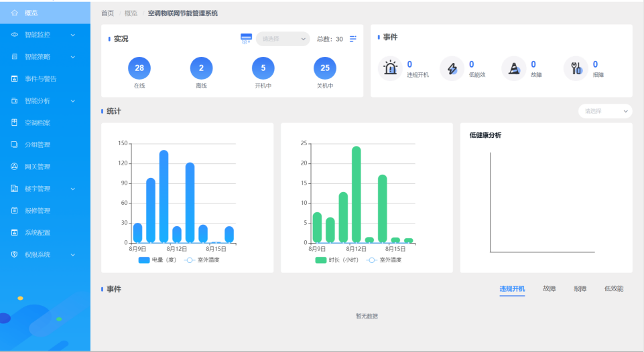
Task: Toggle the 电量（度） legend series
Action: click(x=157, y=260)
